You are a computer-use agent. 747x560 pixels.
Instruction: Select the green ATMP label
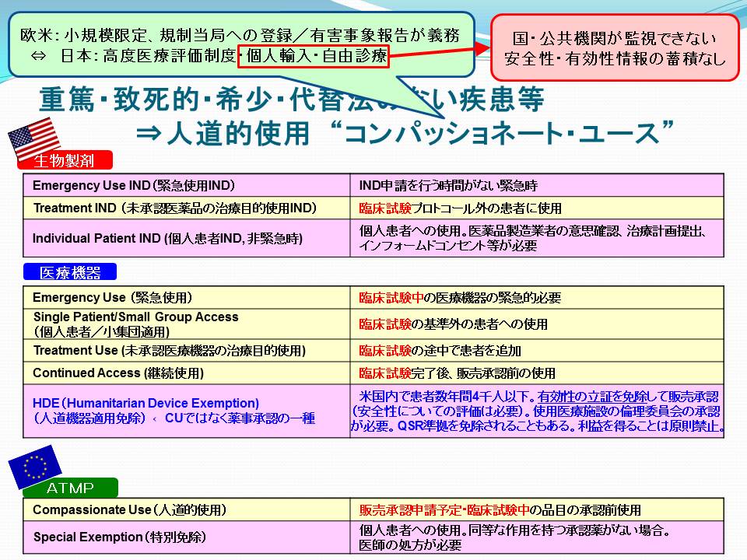click(x=70, y=488)
